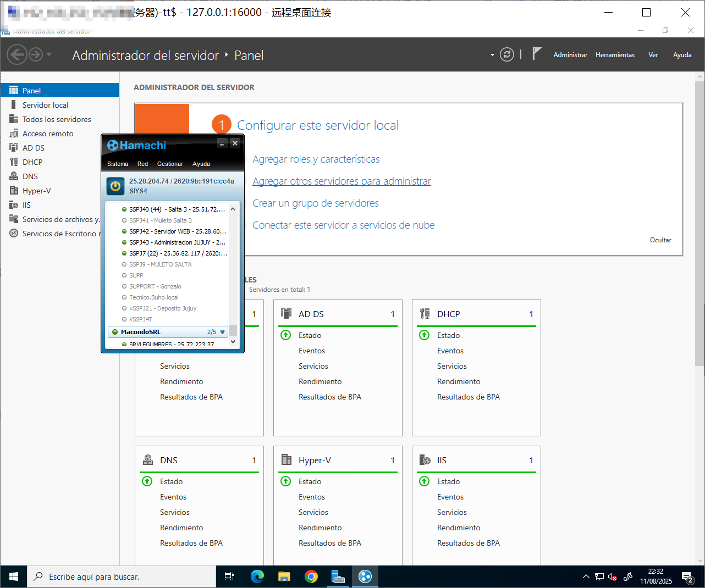This screenshot has height=588, width=705.
Task: Open Resultados de BPA in Hyper-V tile
Action: tap(330, 543)
